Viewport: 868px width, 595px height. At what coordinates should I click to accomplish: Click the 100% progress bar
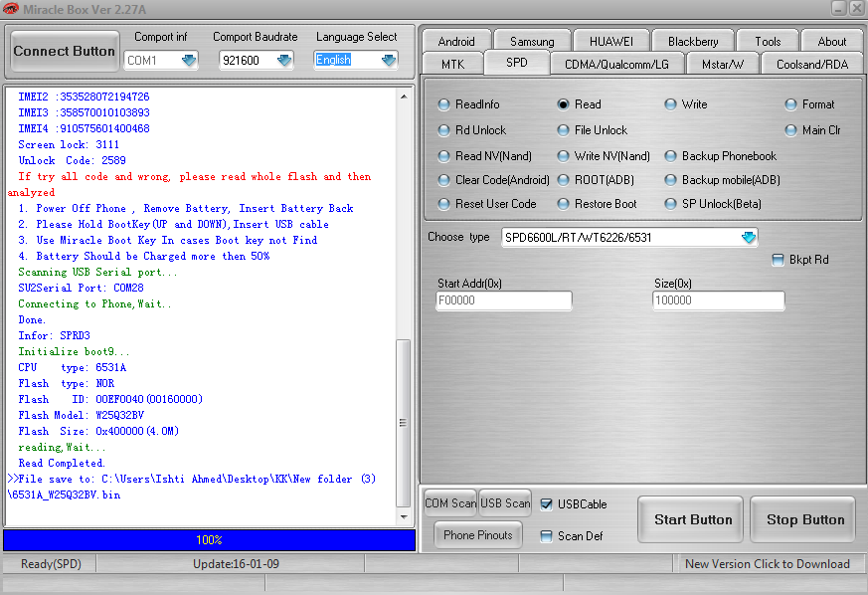[209, 540]
